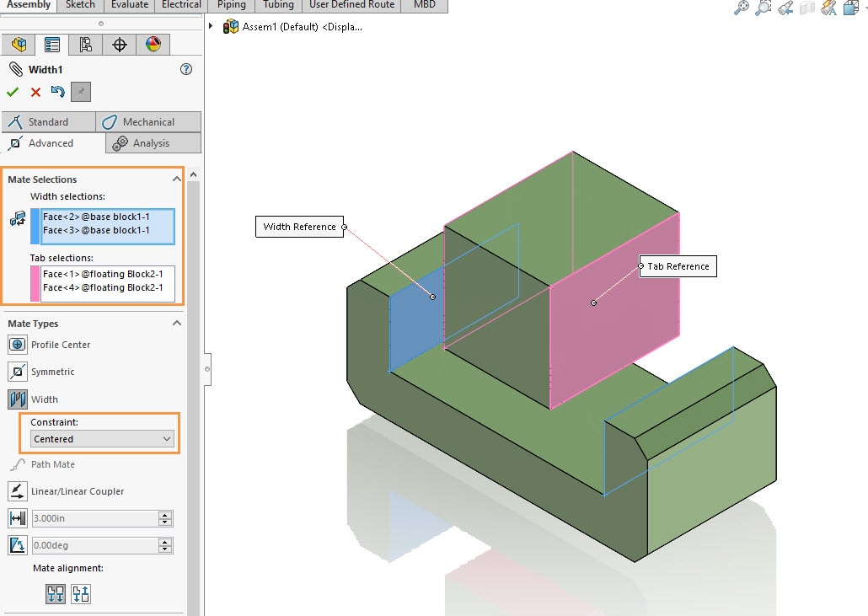Choose the Width mate type
Viewport: 868px width, 616px height.
[x=33, y=399]
